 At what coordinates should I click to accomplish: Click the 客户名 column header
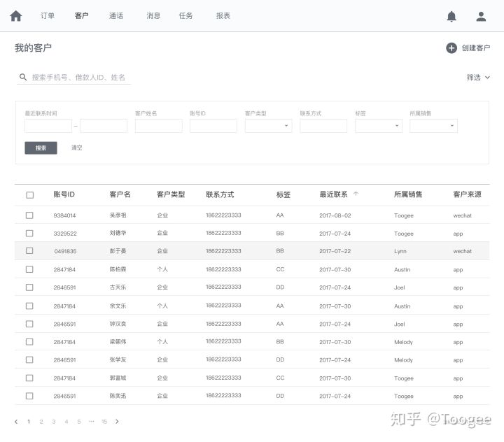(x=120, y=194)
